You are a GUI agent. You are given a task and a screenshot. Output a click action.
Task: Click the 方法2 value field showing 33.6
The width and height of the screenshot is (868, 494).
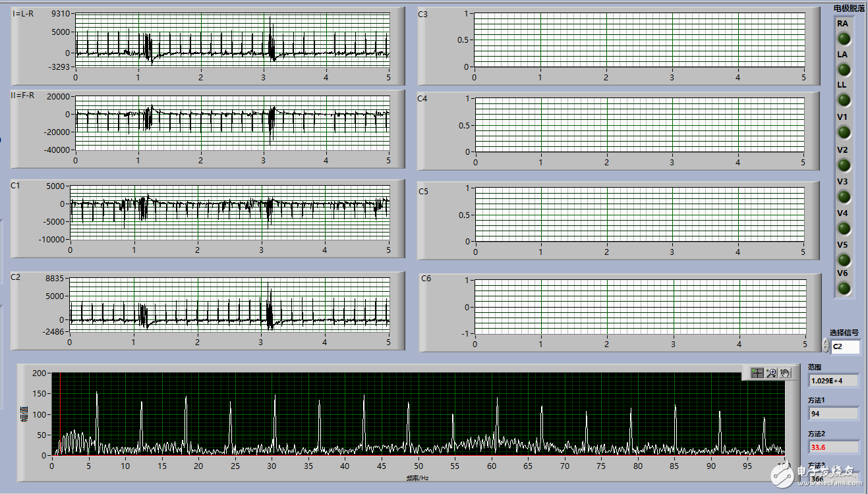(834, 447)
